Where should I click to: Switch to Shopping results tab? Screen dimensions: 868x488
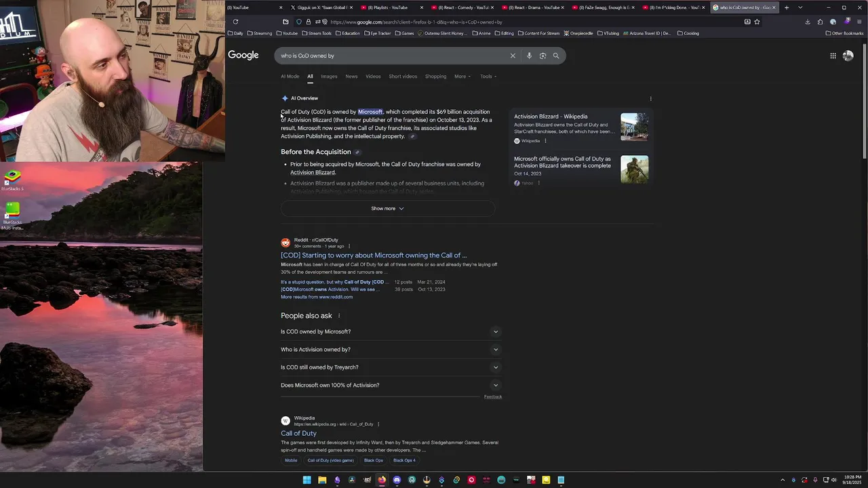coord(435,77)
